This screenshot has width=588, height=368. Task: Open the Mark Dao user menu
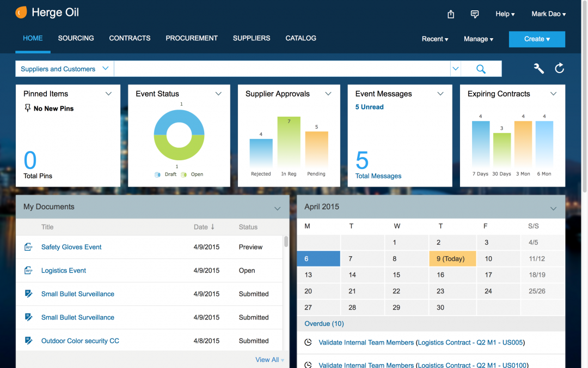click(549, 14)
